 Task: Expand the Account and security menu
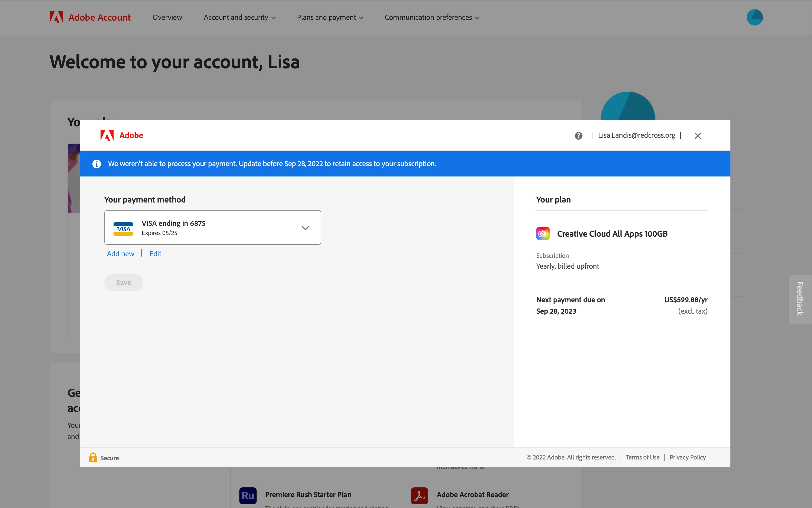(239, 17)
